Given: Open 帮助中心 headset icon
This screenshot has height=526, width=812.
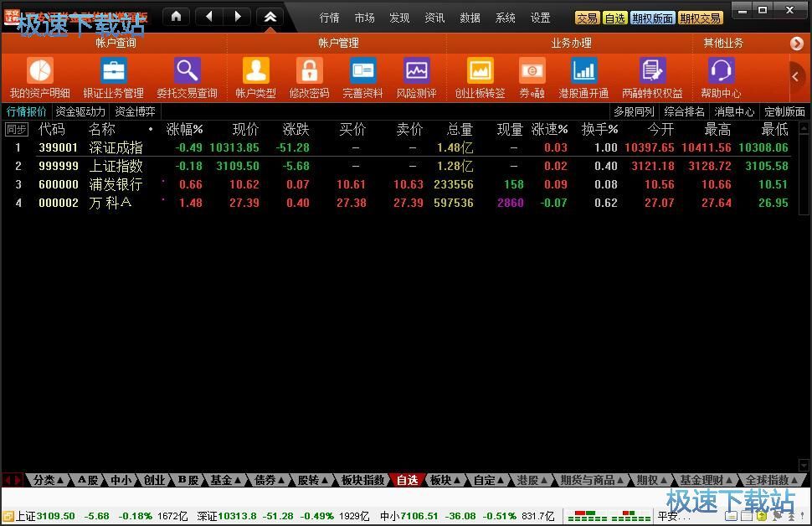Looking at the screenshot, I should click(721, 70).
